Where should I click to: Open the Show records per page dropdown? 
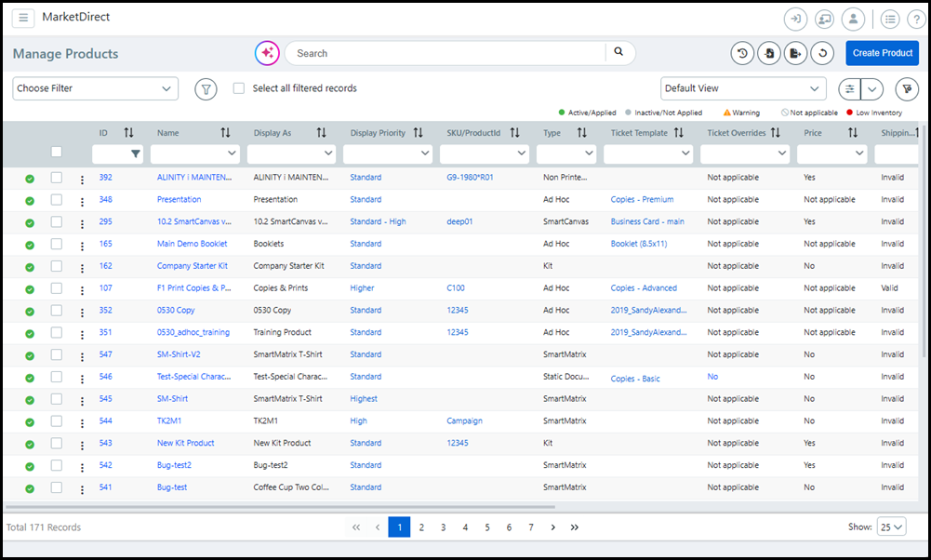tap(891, 527)
